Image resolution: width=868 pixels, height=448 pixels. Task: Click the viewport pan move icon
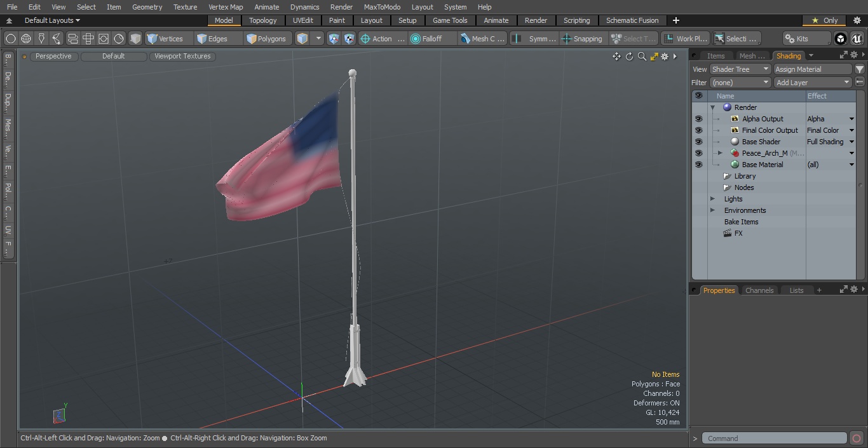tap(616, 57)
